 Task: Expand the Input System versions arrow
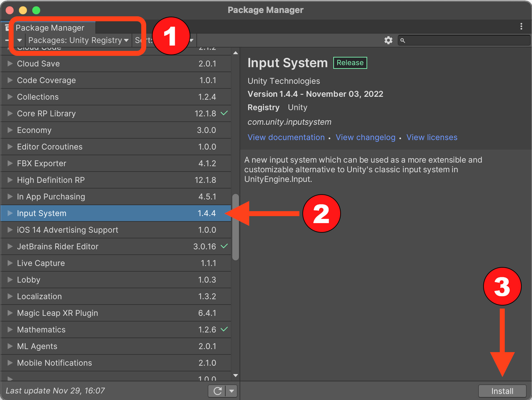(x=10, y=213)
